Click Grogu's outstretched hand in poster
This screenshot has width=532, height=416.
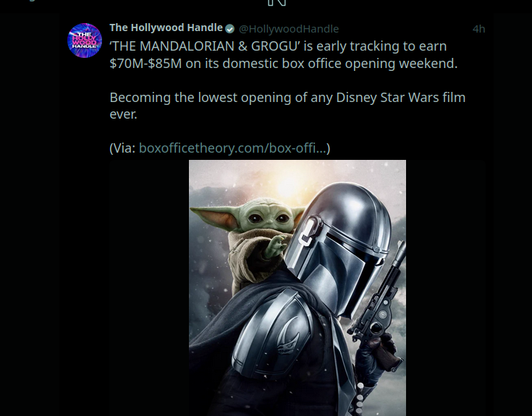point(276,246)
